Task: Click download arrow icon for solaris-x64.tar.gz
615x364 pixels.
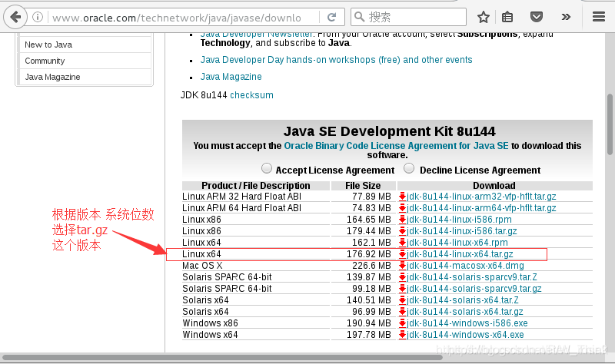Action: click(x=402, y=312)
